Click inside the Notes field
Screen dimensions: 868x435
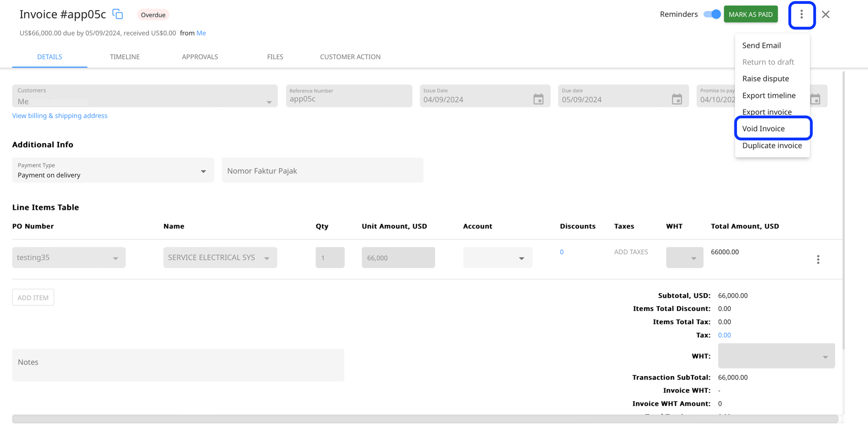point(178,365)
